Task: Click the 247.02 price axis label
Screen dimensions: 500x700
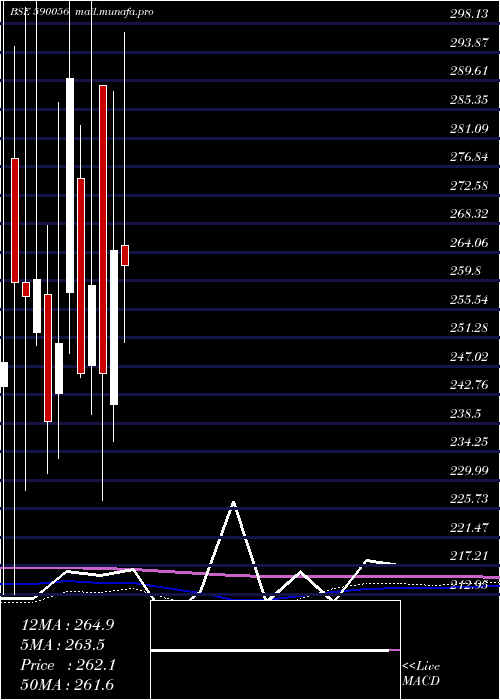Action: coord(469,357)
